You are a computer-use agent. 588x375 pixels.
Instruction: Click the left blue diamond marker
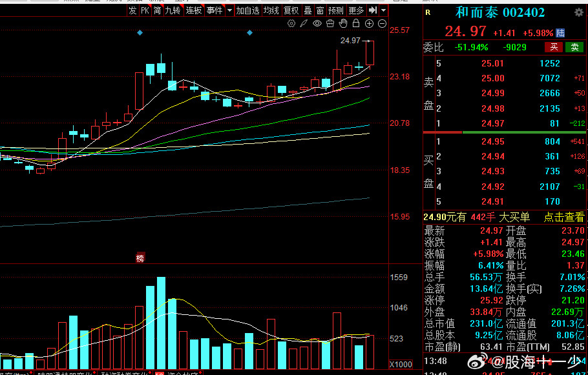(x=140, y=33)
